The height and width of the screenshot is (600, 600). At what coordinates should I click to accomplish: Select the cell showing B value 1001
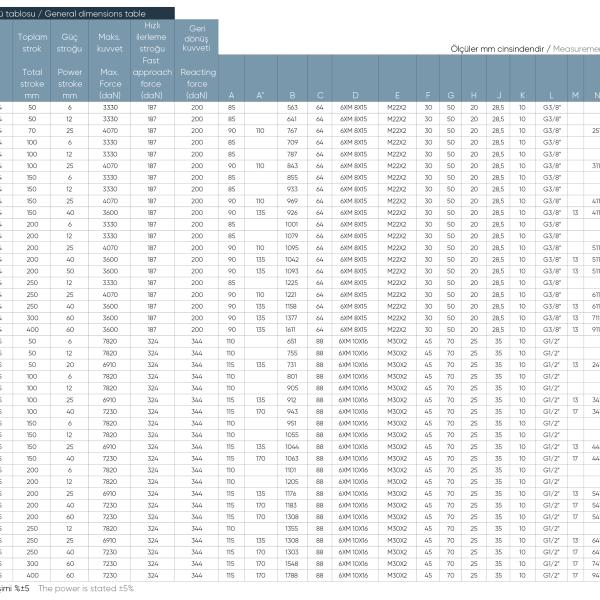[x=292, y=224]
